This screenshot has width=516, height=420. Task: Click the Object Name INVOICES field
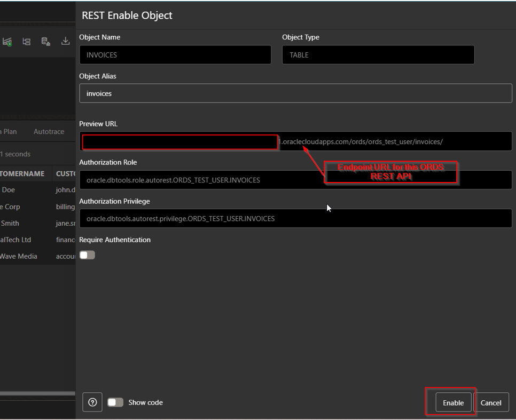pos(175,54)
